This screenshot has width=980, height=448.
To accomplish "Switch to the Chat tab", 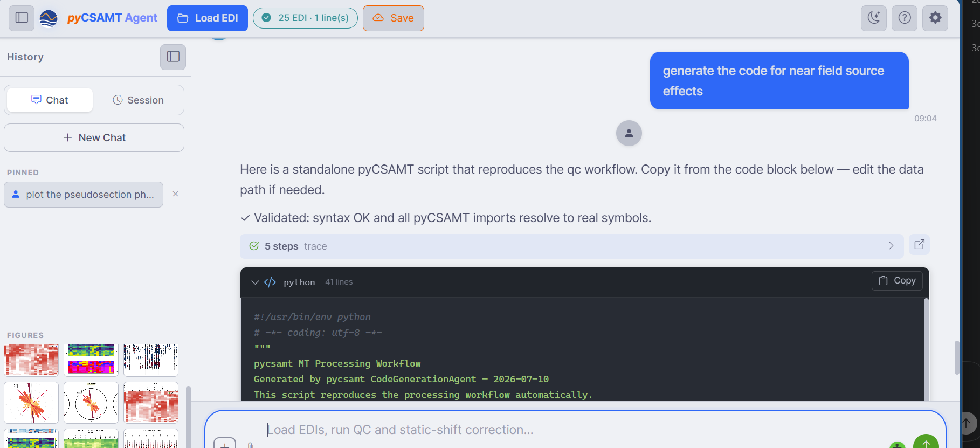I will (x=50, y=100).
